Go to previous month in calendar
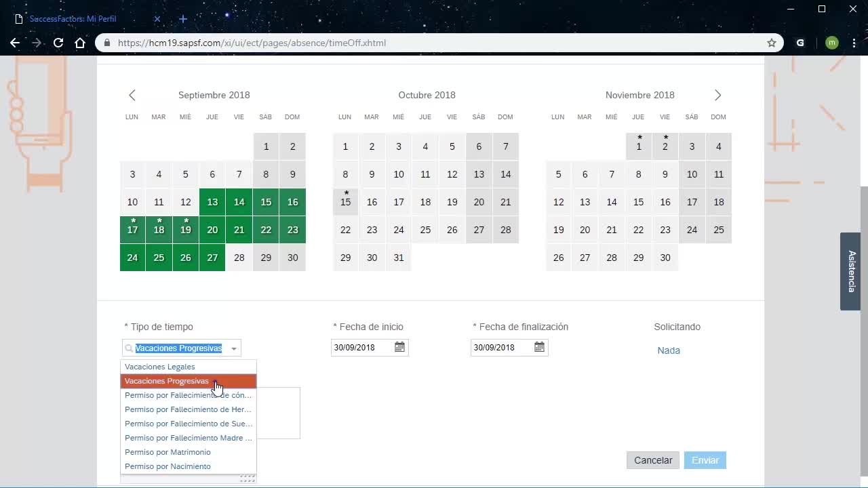The image size is (868, 488). (x=132, y=96)
